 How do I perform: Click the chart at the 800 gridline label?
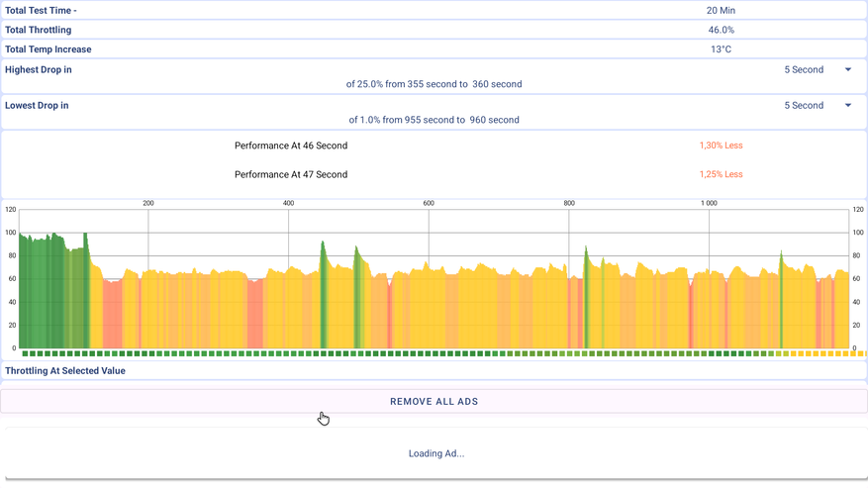click(569, 203)
